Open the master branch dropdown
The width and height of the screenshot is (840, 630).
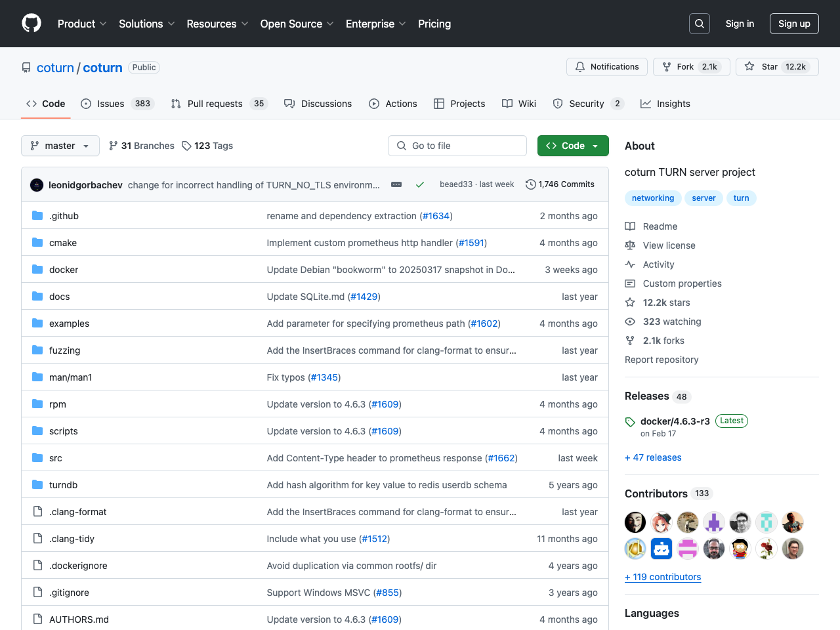click(x=60, y=146)
